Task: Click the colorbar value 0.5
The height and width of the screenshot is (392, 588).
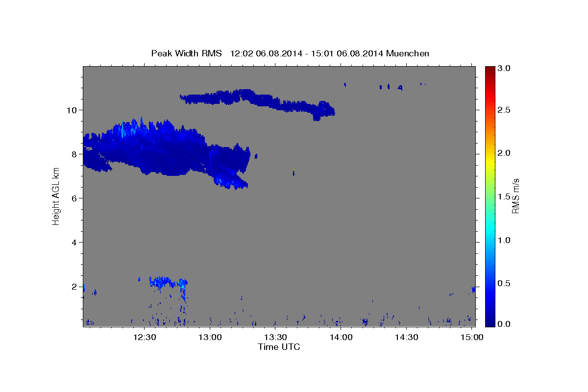Action: click(x=505, y=283)
